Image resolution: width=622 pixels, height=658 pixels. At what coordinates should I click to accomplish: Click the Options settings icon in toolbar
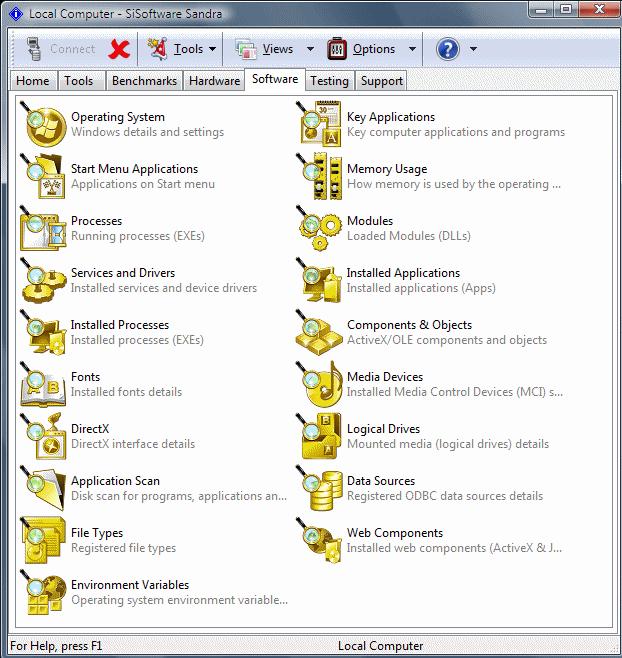coord(337,49)
